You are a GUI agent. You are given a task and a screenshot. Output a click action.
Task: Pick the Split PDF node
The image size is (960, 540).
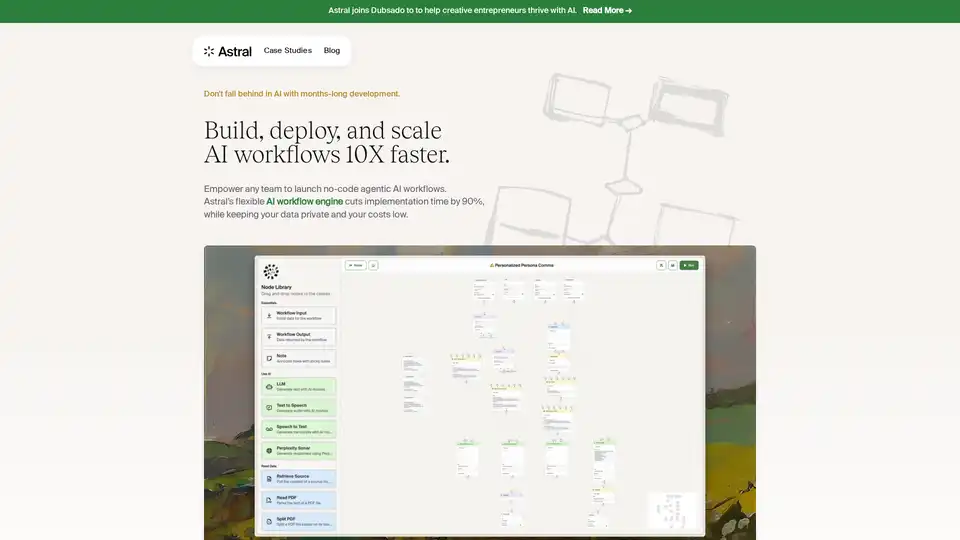coord(299,521)
